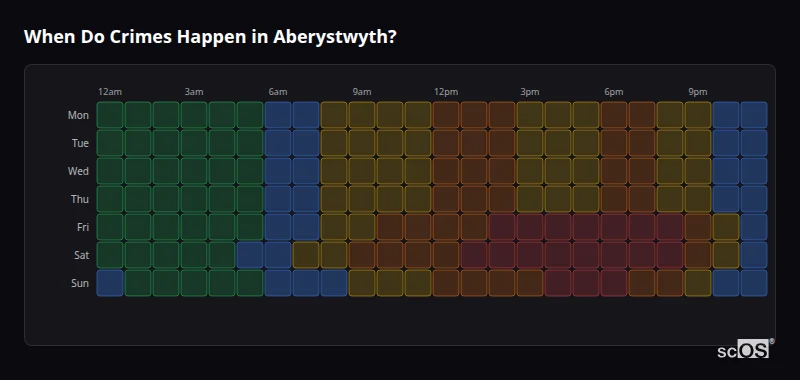Click the 9am column label

[x=362, y=92]
